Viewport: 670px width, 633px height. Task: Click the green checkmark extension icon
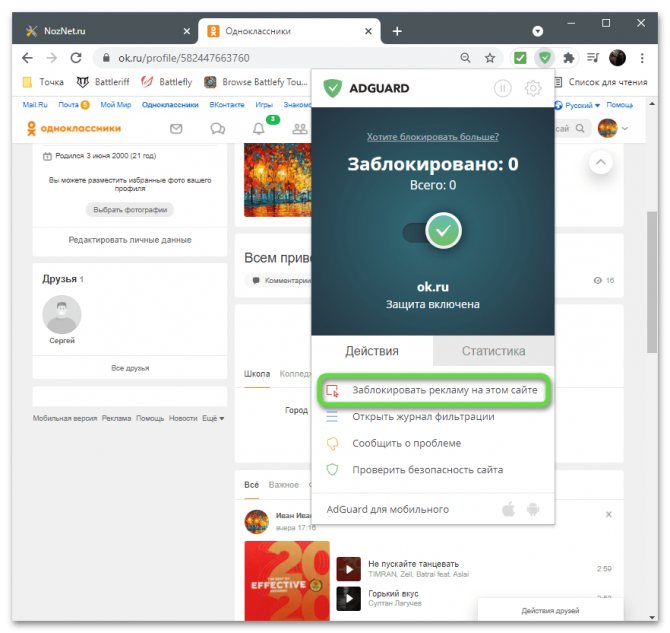tap(520, 58)
